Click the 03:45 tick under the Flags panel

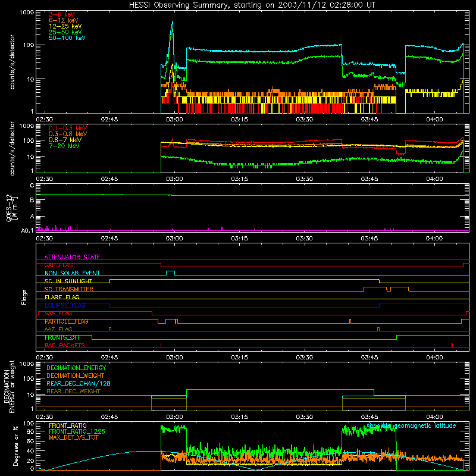(369, 358)
